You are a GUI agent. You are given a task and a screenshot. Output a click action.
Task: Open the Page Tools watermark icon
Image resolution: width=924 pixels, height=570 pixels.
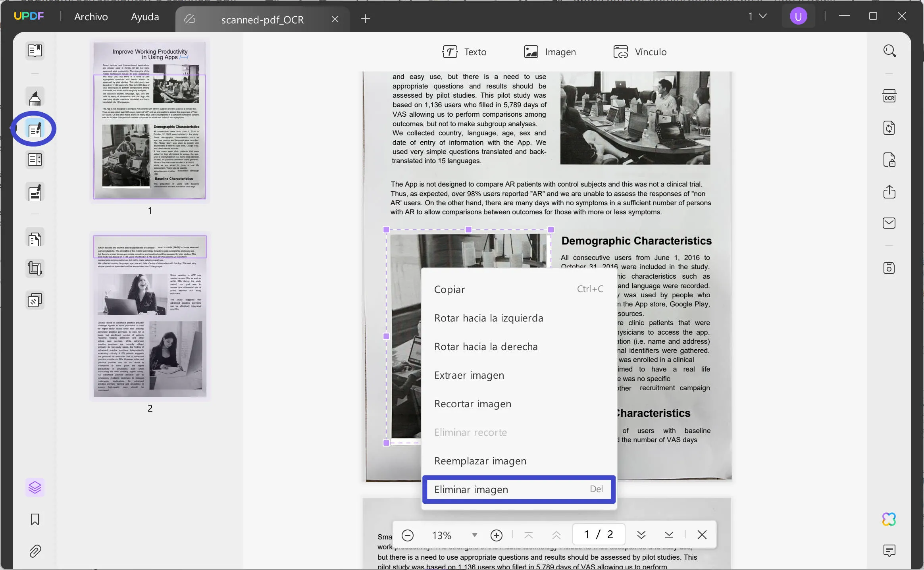(x=35, y=300)
